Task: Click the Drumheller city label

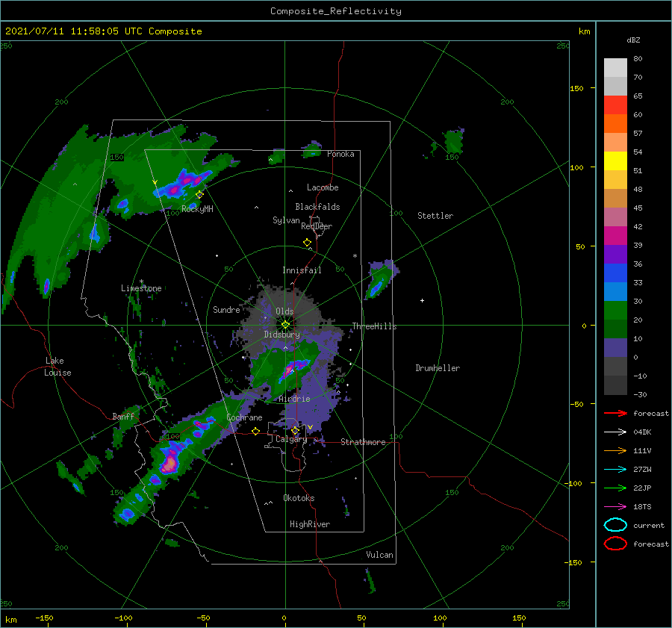Action: coord(438,368)
